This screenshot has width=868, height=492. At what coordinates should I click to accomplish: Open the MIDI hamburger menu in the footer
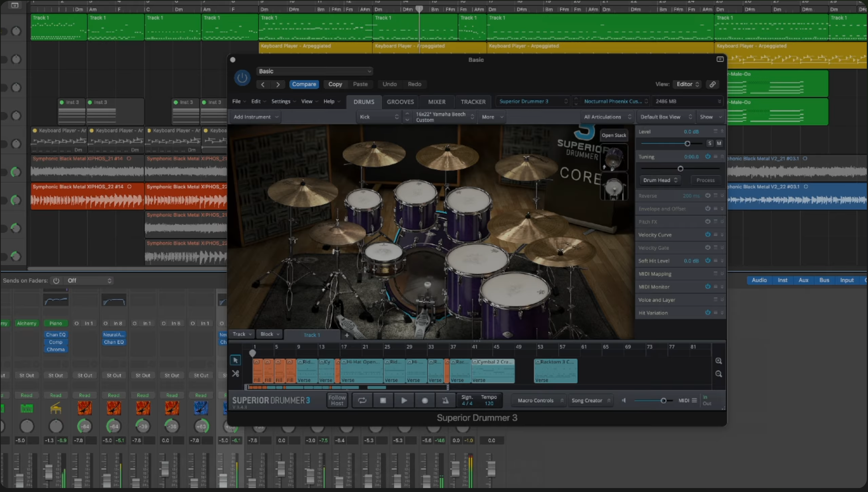point(694,400)
